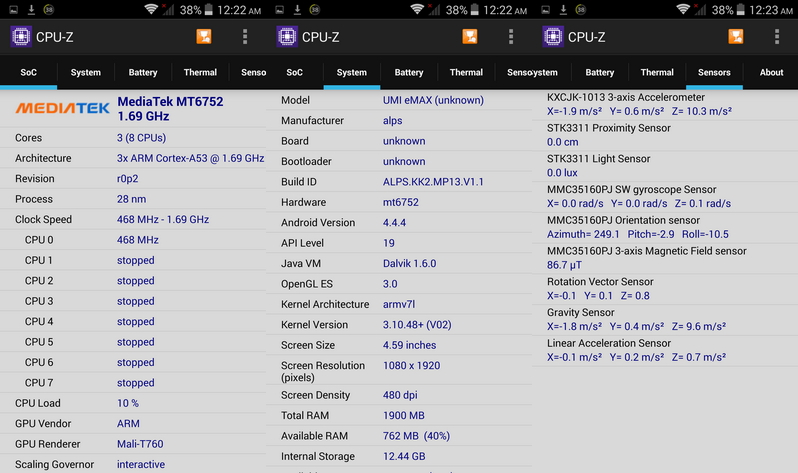Tap the Hardware value mt6752
Viewport: 798px width, 473px height.
pos(401,202)
